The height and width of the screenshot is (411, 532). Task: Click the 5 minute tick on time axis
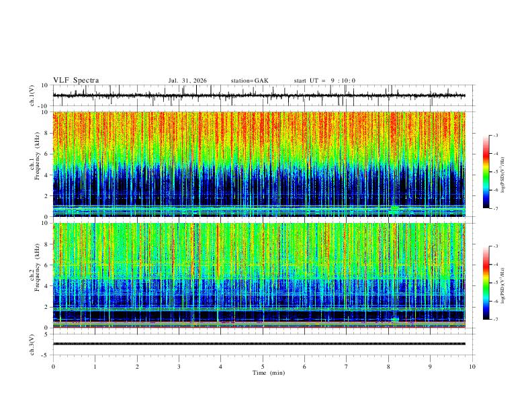[263, 367]
